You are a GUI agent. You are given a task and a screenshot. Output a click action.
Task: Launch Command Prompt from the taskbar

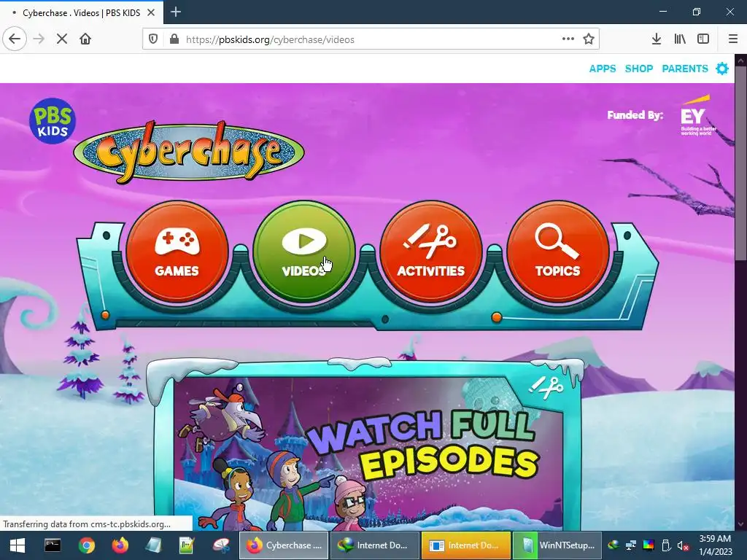[x=53, y=545]
